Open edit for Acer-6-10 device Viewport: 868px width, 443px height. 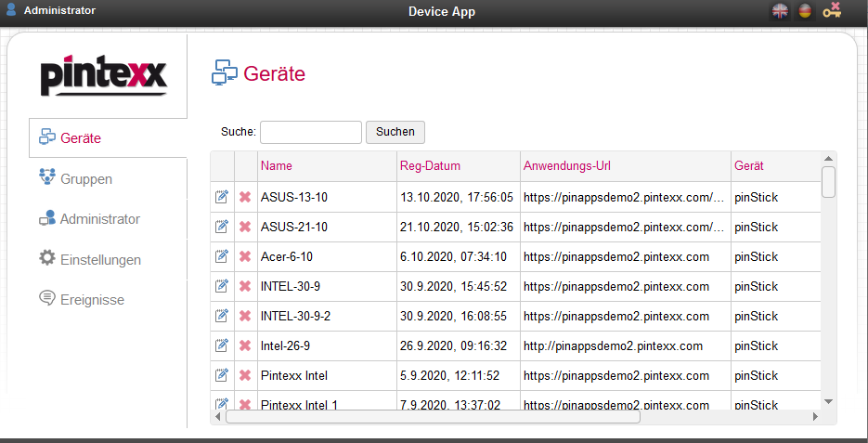[222, 256]
